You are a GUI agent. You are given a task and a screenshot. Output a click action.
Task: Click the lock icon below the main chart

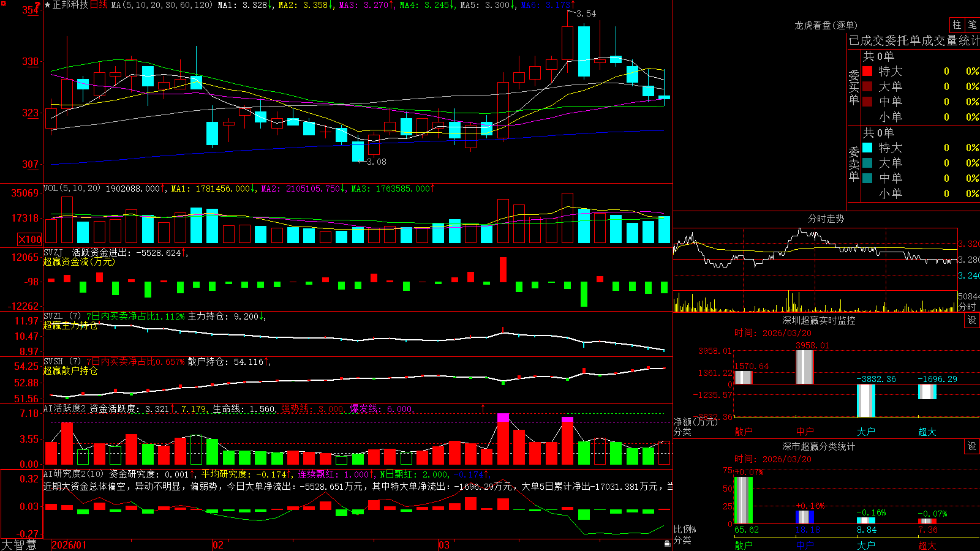click(667, 543)
